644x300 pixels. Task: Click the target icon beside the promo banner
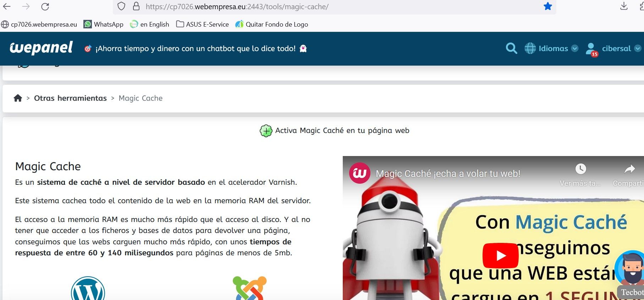(88, 49)
